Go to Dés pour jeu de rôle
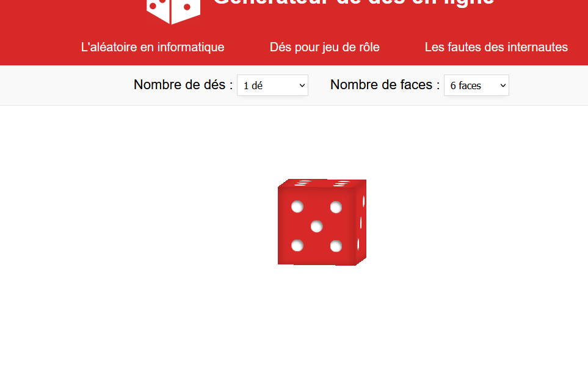The image size is (588, 375). tap(324, 47)
